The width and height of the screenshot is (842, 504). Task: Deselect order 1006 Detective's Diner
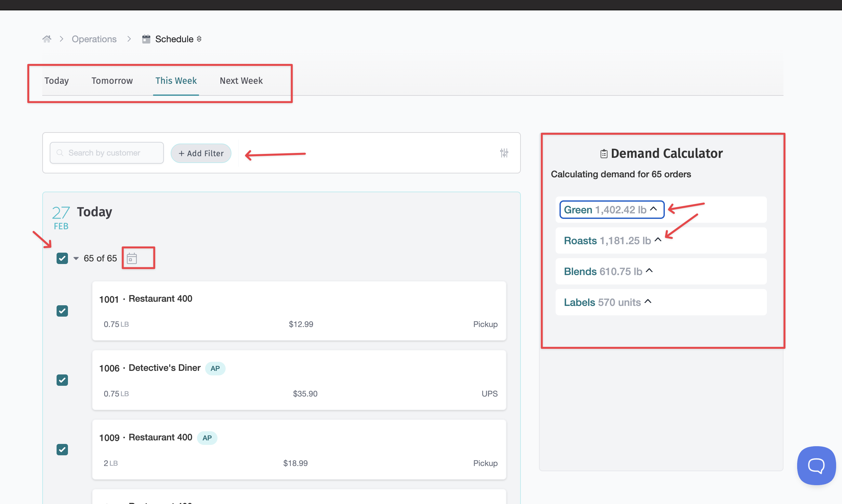pos(62,380)
